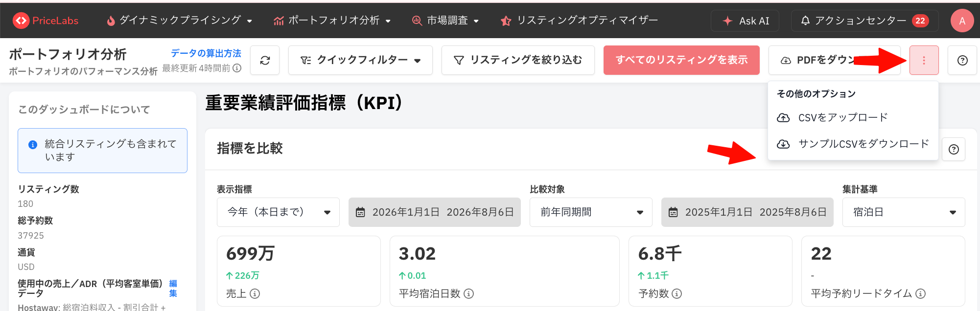
Task: Click info icon next to 売上
Action: [x=255, y=293]
